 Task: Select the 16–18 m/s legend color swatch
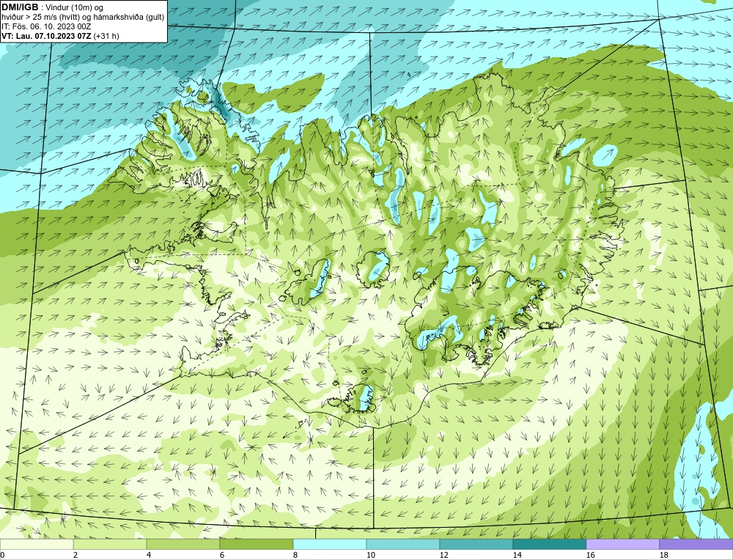(622, 544)
